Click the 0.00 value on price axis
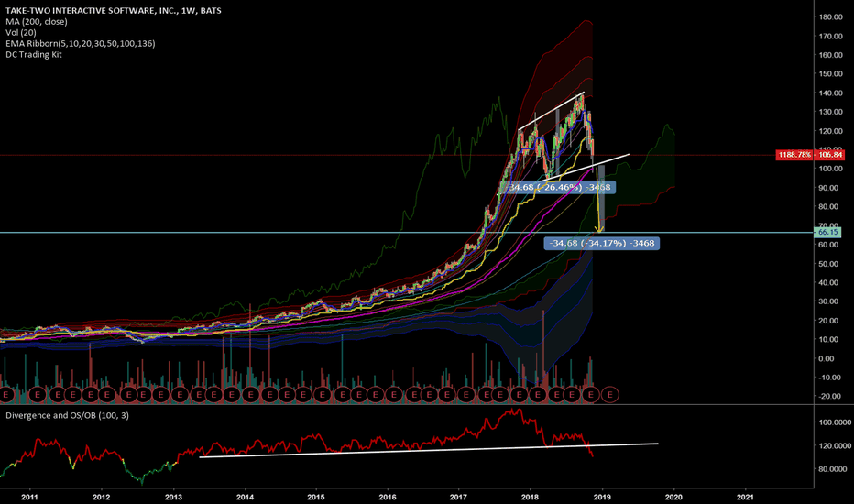 click(x=827, y=358)
